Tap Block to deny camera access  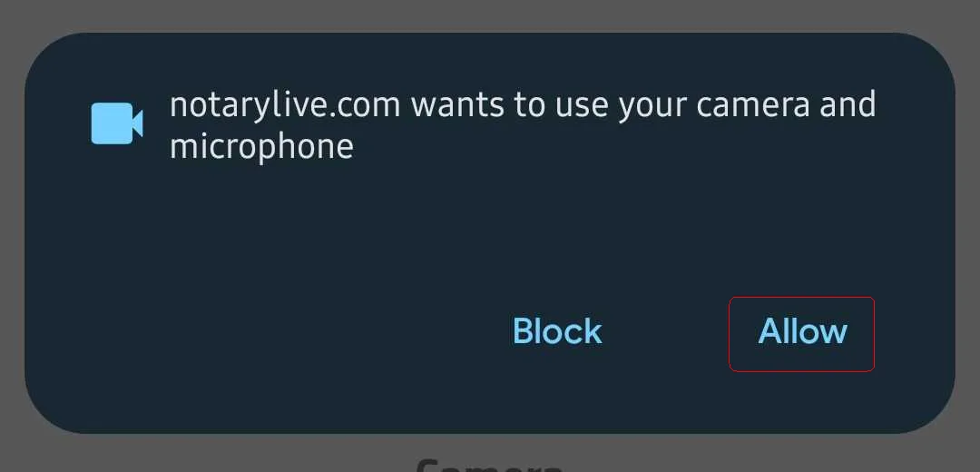click(557, 331)
